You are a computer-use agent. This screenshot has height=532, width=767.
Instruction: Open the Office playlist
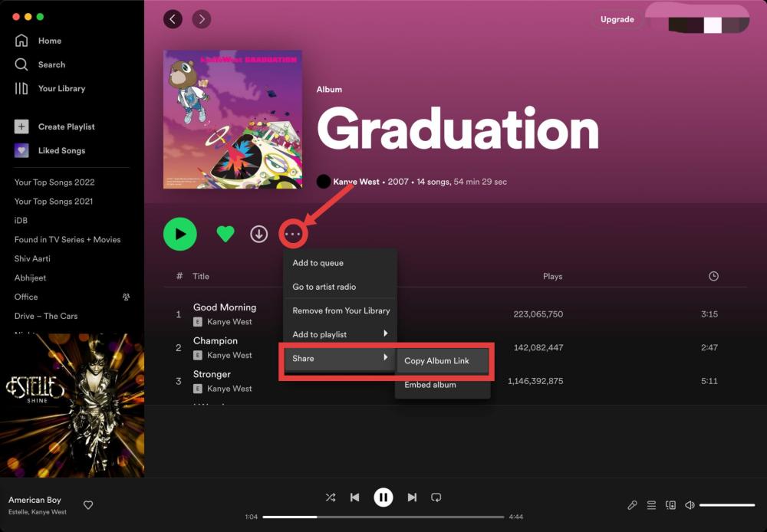26,297
